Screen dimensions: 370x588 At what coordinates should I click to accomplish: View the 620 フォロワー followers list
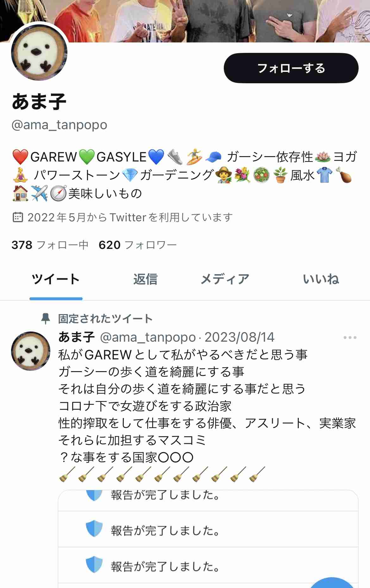(138, 245)
